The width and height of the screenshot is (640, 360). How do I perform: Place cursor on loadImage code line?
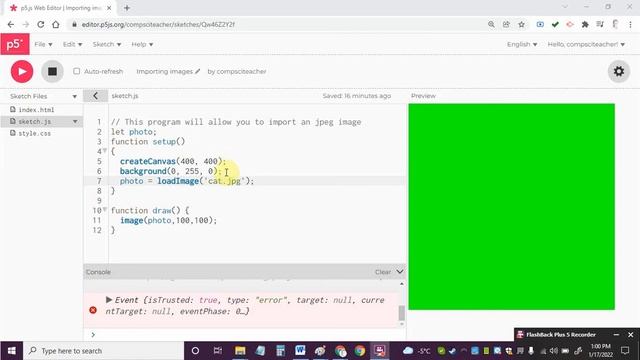point(187,181)
